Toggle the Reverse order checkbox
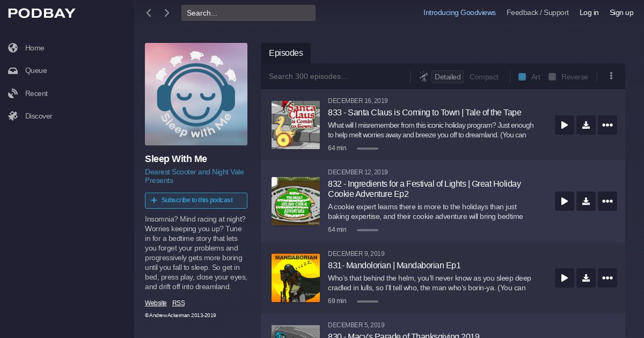Screen dimensions: 644x338 (552, 77)
